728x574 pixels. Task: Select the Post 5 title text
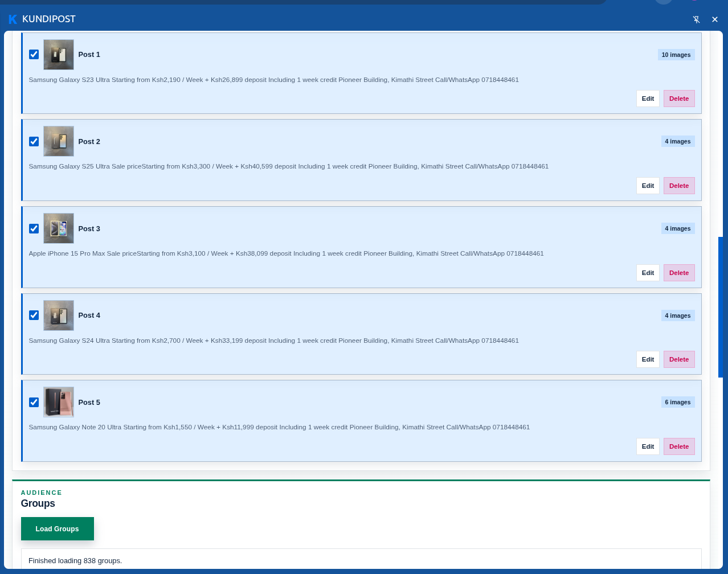pyautogui.click(x=89, y=402)
